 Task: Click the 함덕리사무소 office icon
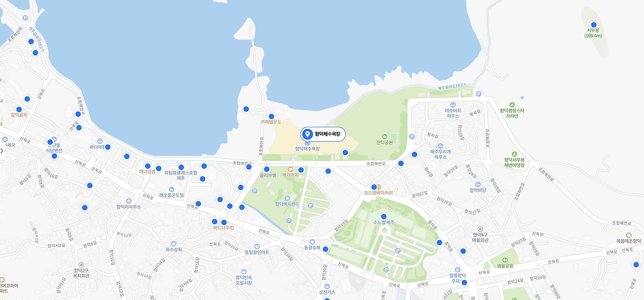click(129, 201)
